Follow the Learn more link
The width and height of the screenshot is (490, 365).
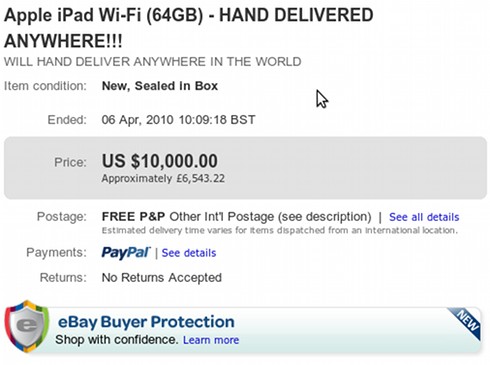211,340
